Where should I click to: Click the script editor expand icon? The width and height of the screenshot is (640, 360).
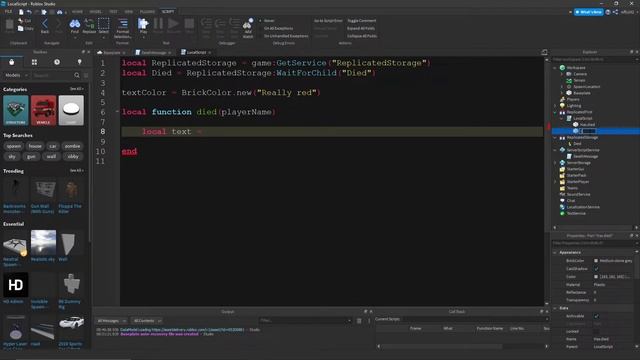coord(544,52)
